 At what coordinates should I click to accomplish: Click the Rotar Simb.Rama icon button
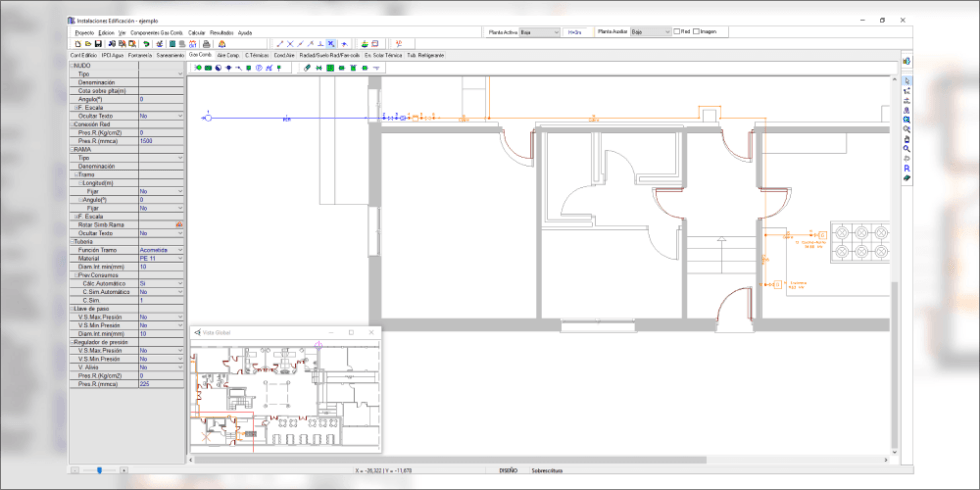point(179,225)
